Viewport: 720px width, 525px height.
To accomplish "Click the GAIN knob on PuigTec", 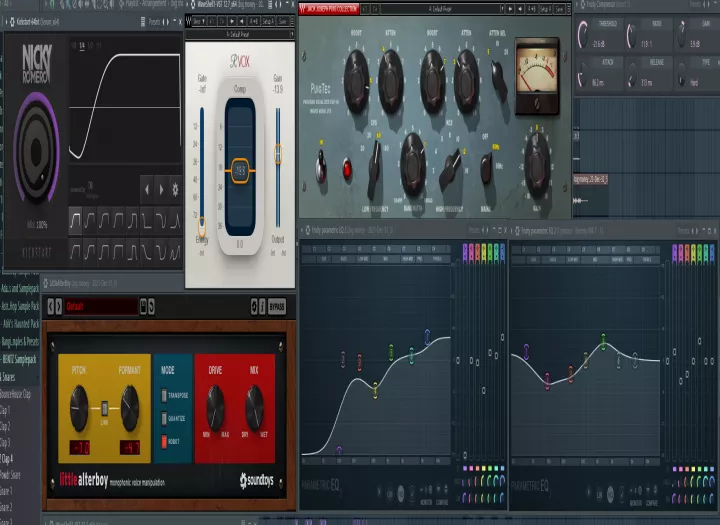I will tap(537, 165).
